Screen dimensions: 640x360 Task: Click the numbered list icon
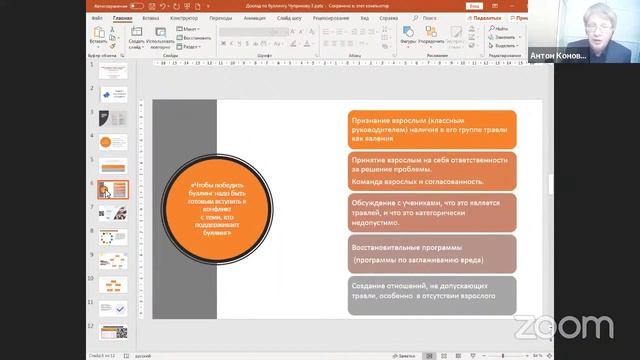coord(339,32)
